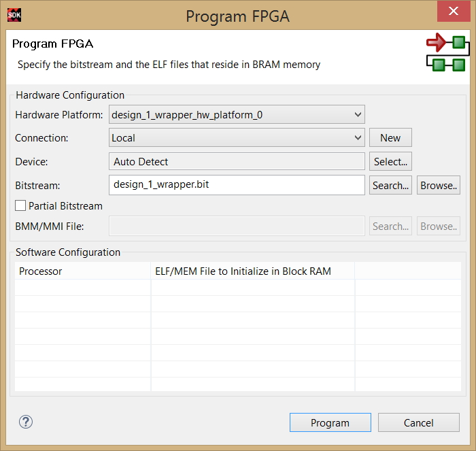Click Select... button next to Device
The image size is (476, 451).
pyautogui.click(x=390, y=161)
